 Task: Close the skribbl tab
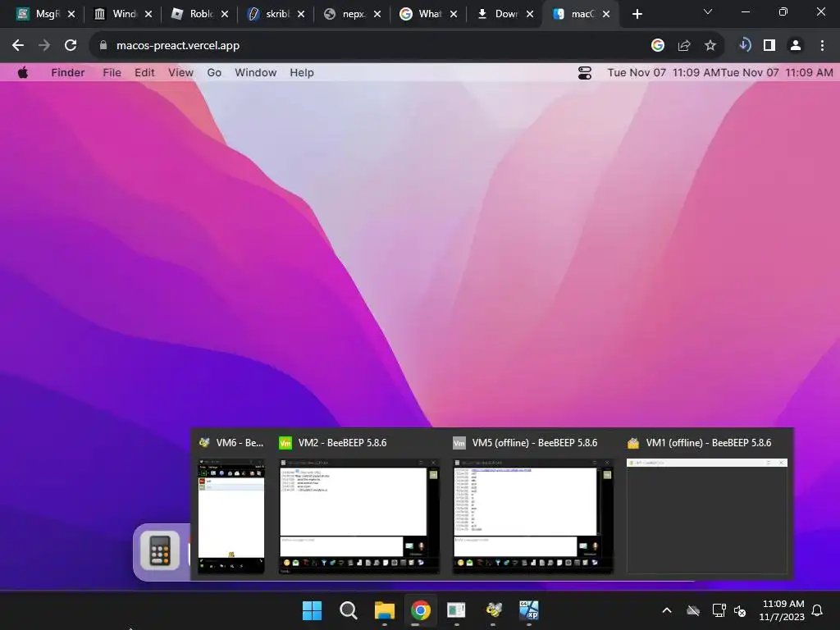click(x=301, y=15)
